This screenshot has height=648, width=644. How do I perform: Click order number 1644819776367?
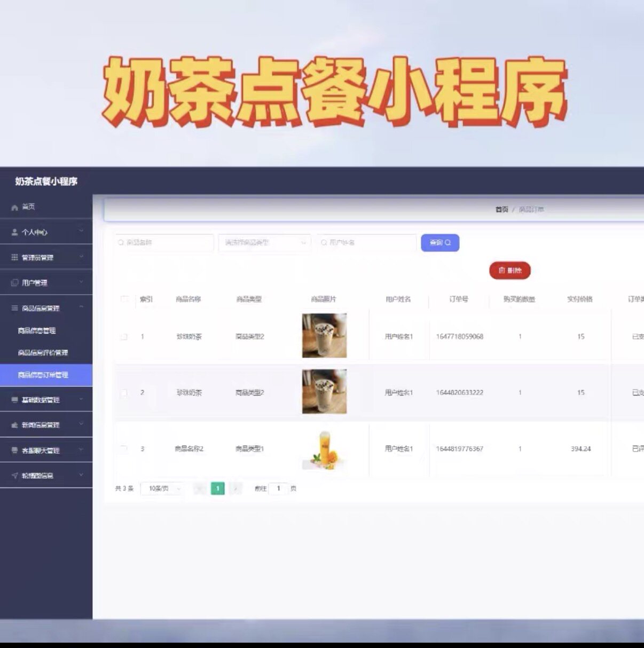click(460, 449)
